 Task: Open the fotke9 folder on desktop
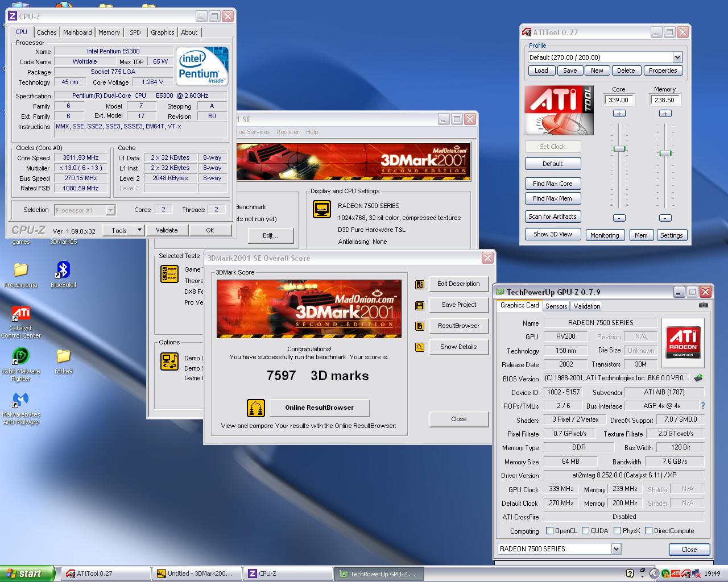click(x=63, y=361)
